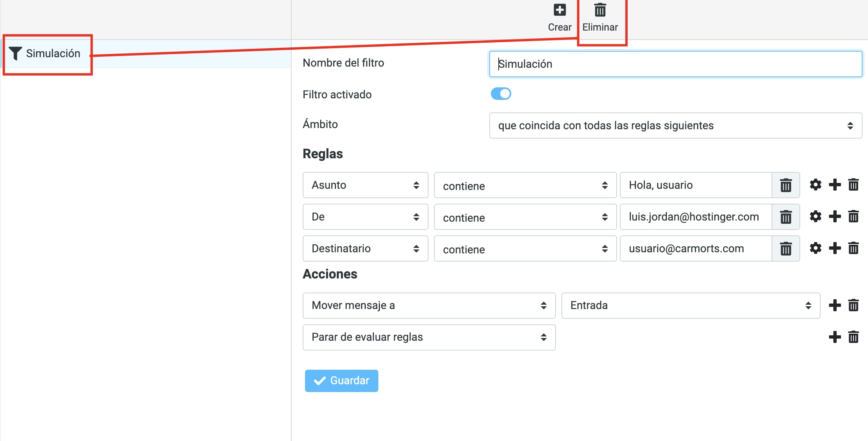The width and height of the screenshot is (868, 441).
Task: Click the usuario@carmorts.com value field
Action: (695, 249)
